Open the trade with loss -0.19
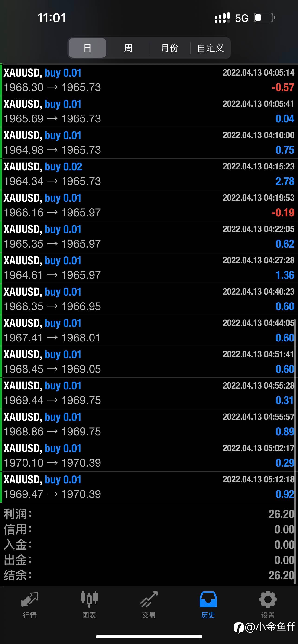This screenshot has height=644, width=298. point(149,205)
